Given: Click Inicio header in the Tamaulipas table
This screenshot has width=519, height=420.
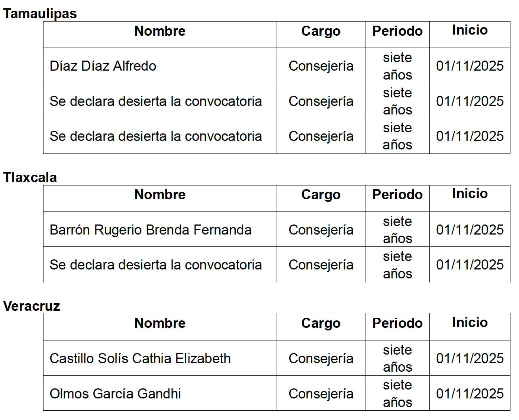Looking at the screenshot, I should (x=470, y=30).
